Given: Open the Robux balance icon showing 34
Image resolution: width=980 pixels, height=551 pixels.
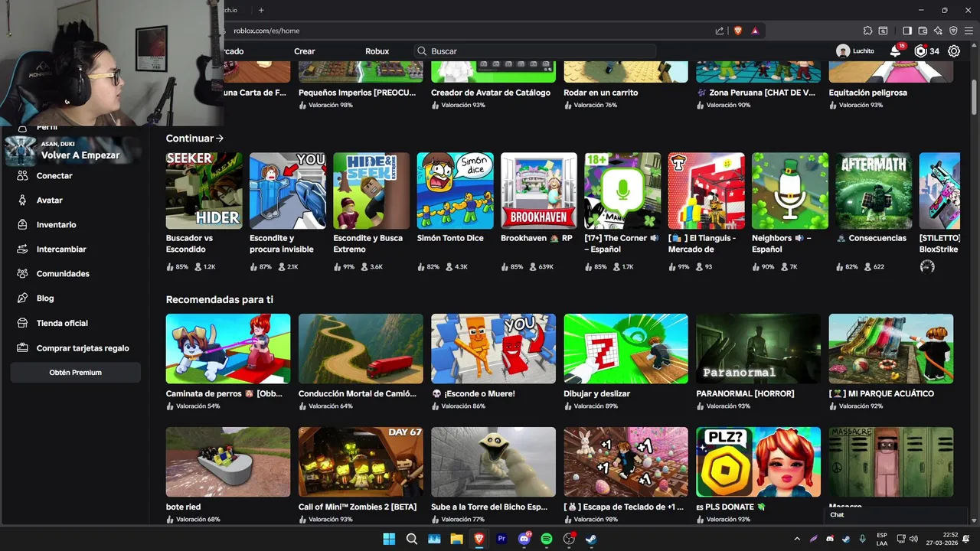Looking at the screenshot, I should click(920, 51).
